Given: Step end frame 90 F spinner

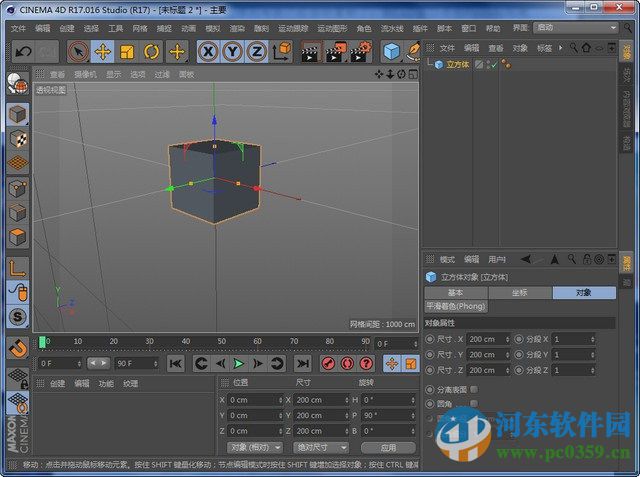Looking at the screenshot, I should point(156,363).
